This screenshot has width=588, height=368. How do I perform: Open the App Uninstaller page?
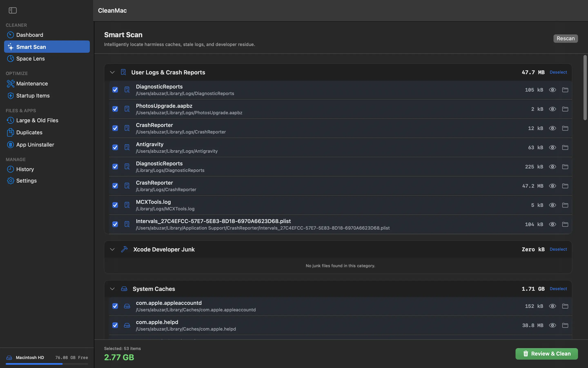coord(47,145)
